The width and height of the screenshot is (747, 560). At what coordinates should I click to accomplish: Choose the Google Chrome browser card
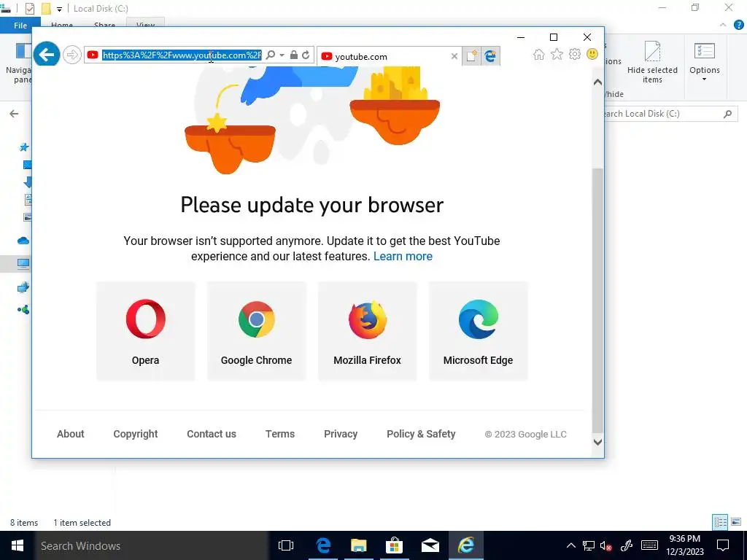pos(256,331)
